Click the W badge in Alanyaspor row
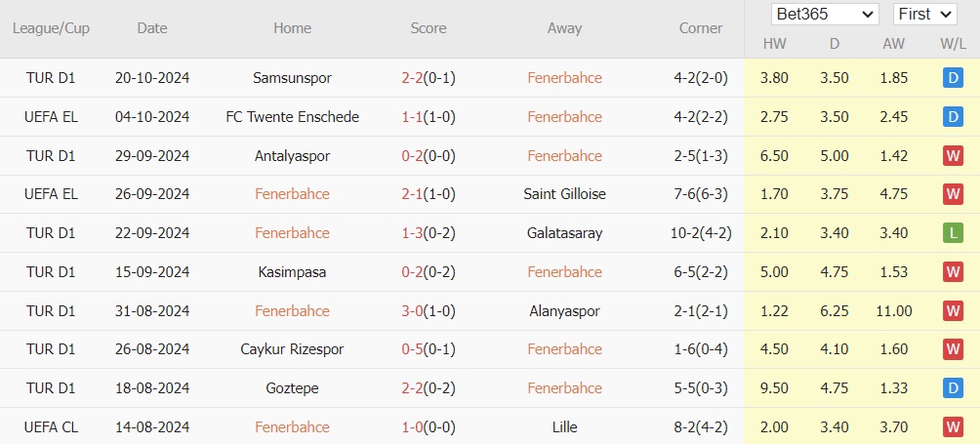 coord(953,311)
